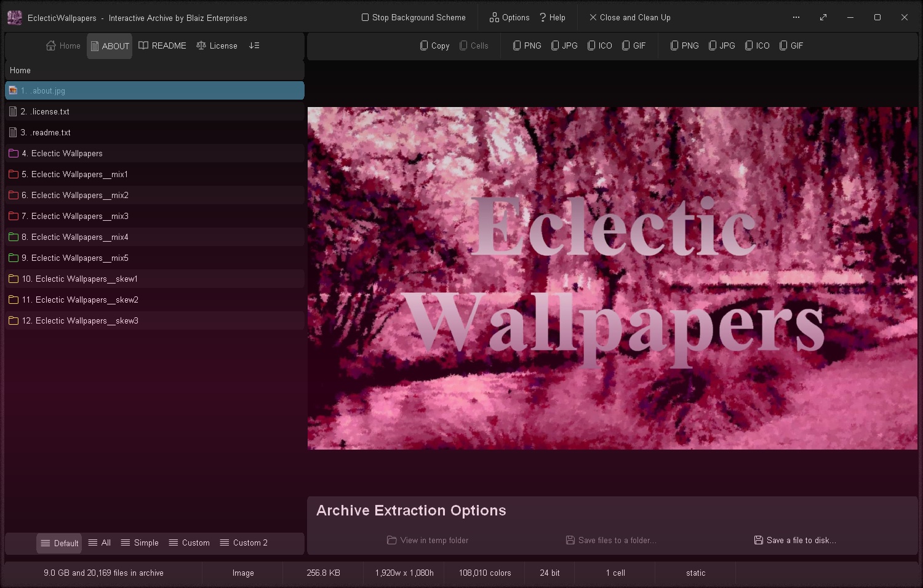
Task: Click the first JPG copy button
Action: point(564,46)
